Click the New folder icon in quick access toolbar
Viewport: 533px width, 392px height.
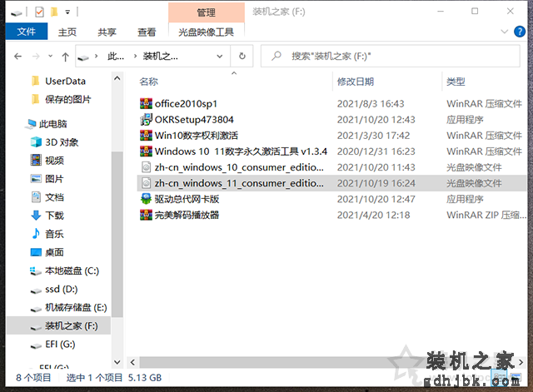click(53, 12)
